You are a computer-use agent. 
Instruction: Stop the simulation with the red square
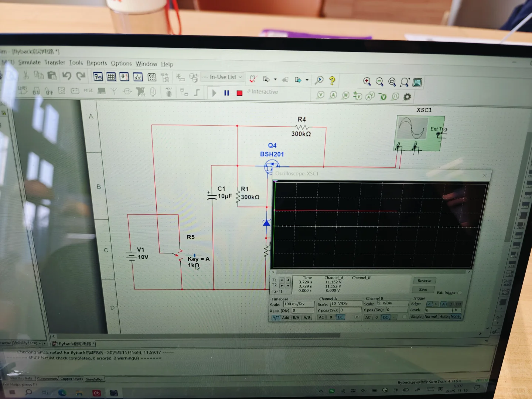point(239,92)
